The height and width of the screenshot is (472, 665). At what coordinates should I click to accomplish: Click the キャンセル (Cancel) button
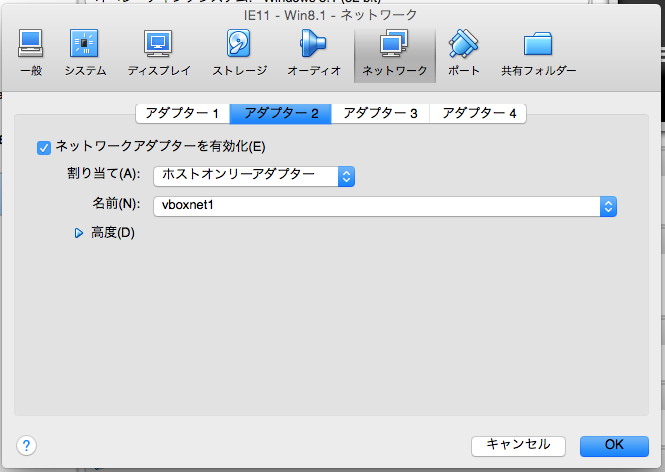[x=518, y=444]
